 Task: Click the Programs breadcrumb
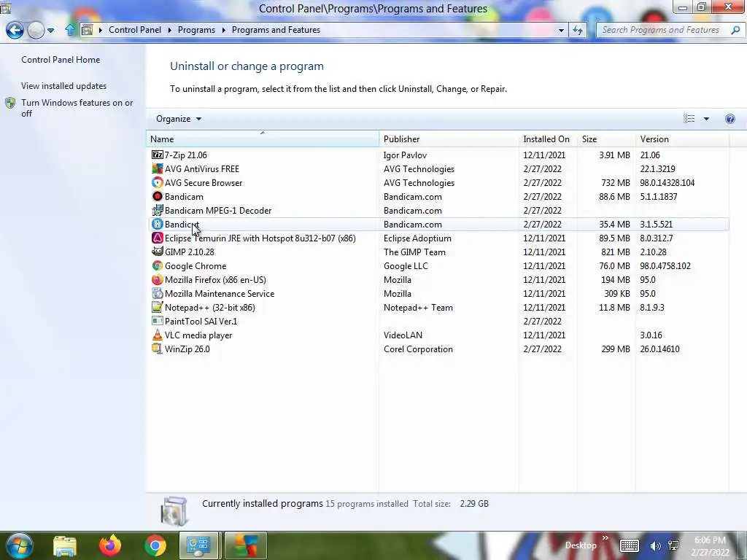point(196,30)
